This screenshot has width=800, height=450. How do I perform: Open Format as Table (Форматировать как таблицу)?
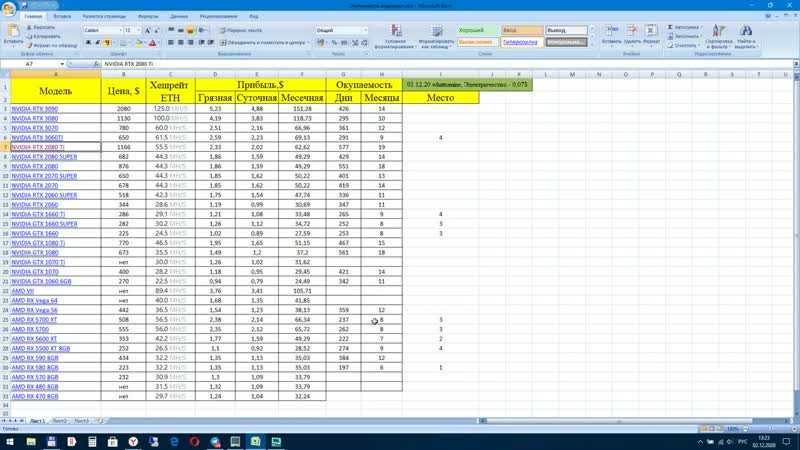click(437, 37)
